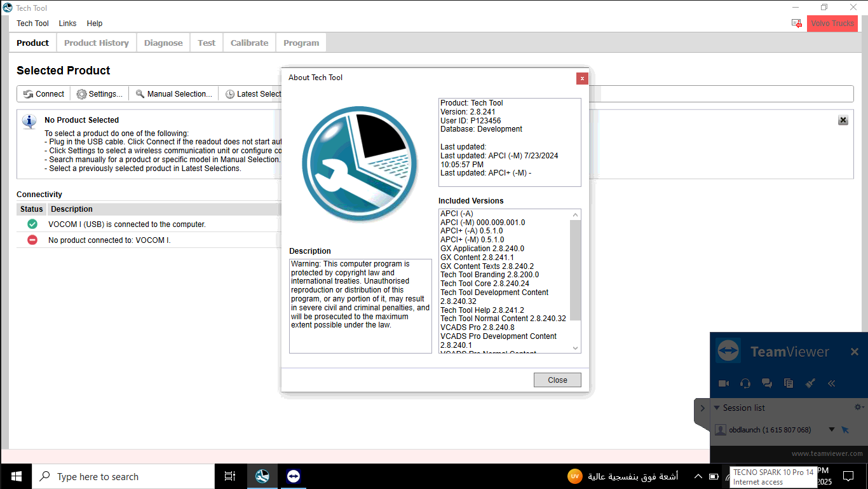Open the Help menu

[95, 24]
